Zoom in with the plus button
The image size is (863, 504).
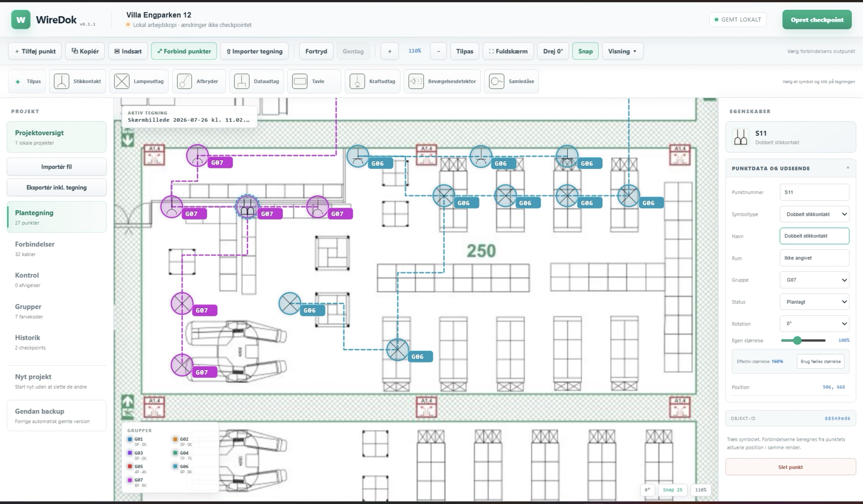(x=389, y=51)
